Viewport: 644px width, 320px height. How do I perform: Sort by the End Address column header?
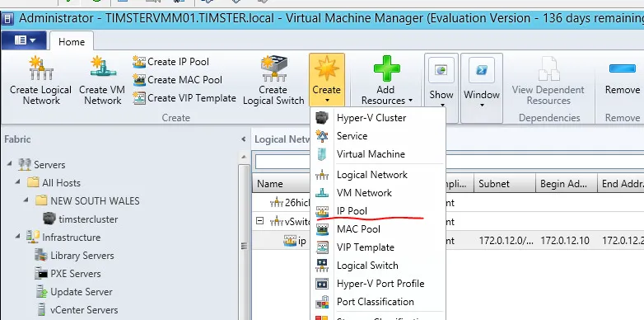(621, 184)
